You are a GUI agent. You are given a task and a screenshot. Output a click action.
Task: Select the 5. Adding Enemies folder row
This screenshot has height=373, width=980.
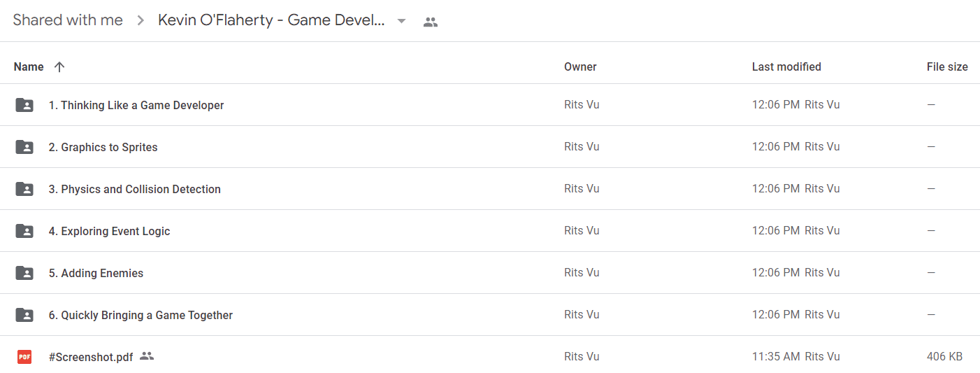pyautogui.click(x=490, y=273)
